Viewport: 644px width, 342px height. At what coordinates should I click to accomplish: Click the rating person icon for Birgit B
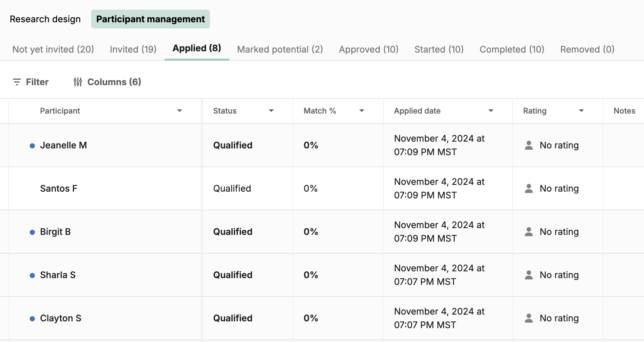coord(529,232)
